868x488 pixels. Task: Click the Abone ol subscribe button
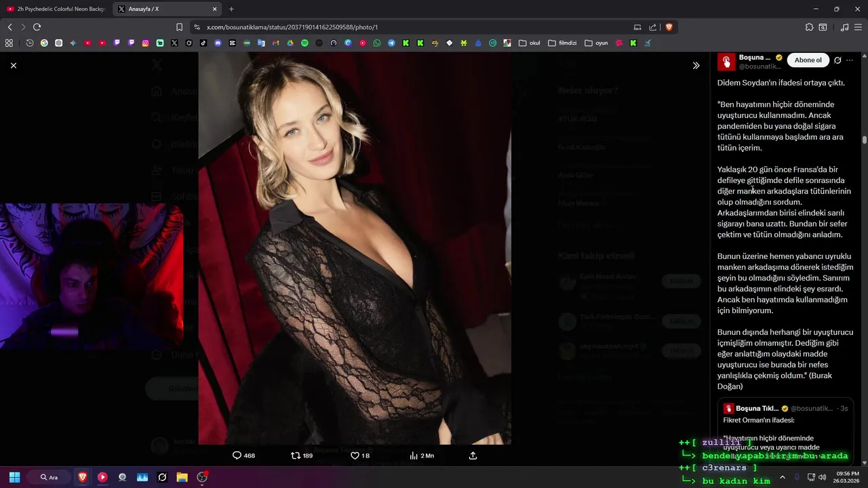click(x=808, y=60)
